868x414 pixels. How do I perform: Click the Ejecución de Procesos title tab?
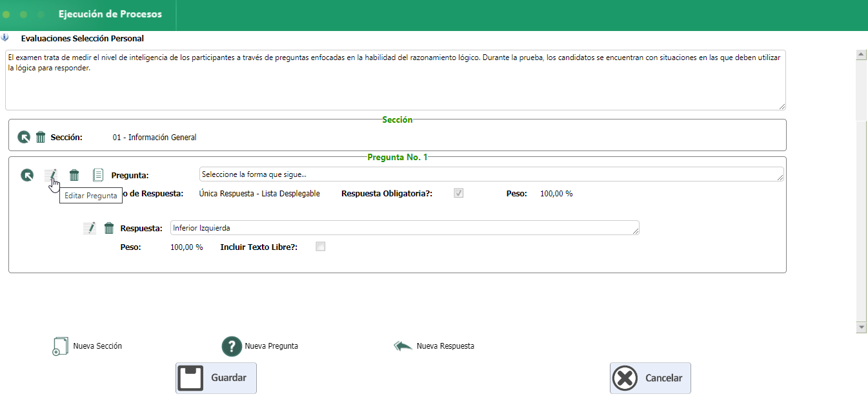[x=110, y=14]
